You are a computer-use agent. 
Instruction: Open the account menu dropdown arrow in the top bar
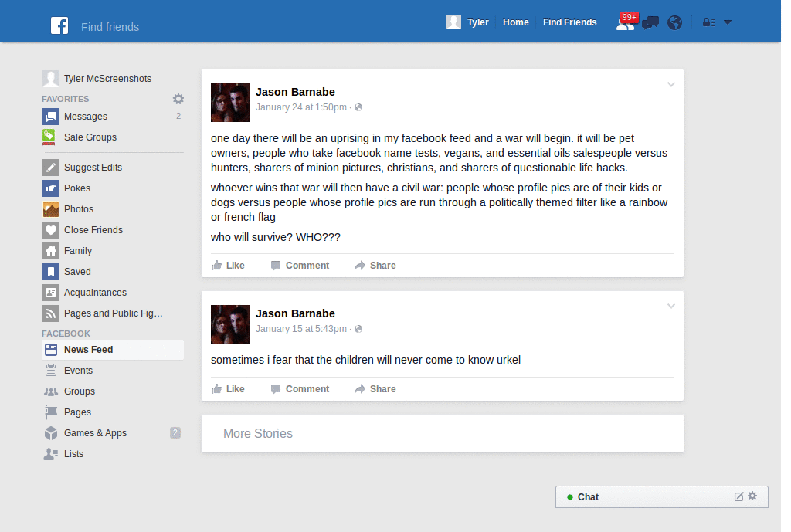728,22
